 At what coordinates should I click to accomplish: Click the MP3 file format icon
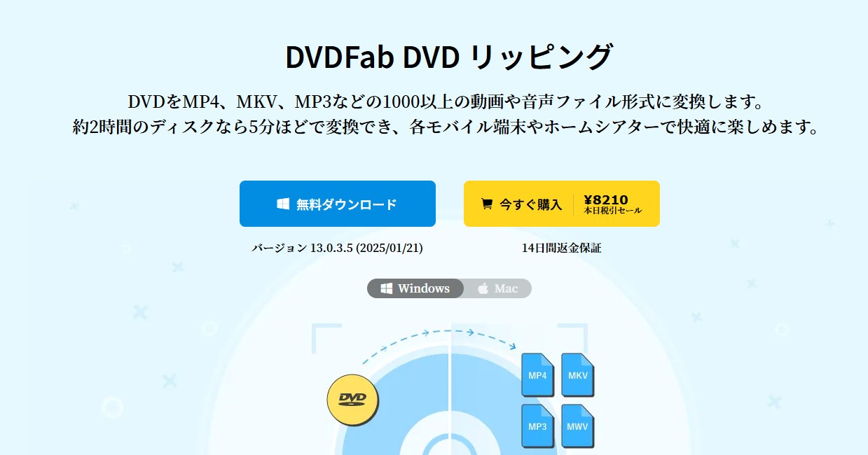coord(537,426)
